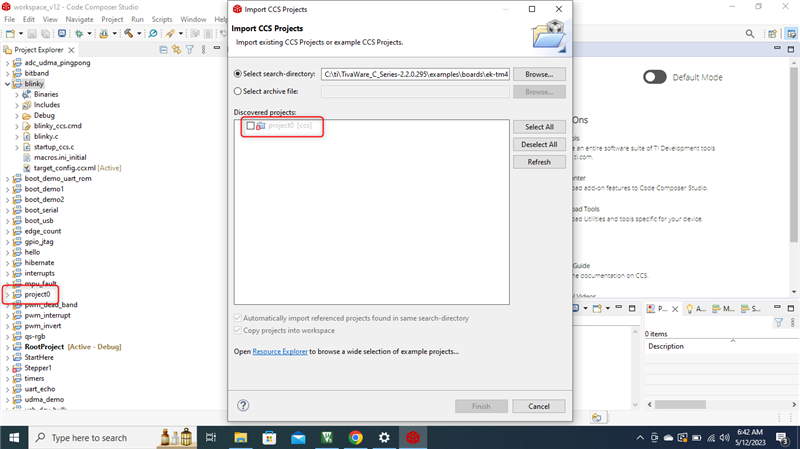Open the Debug icon dropdown arrow
The image size is (800, 449).
pos(89,34)
